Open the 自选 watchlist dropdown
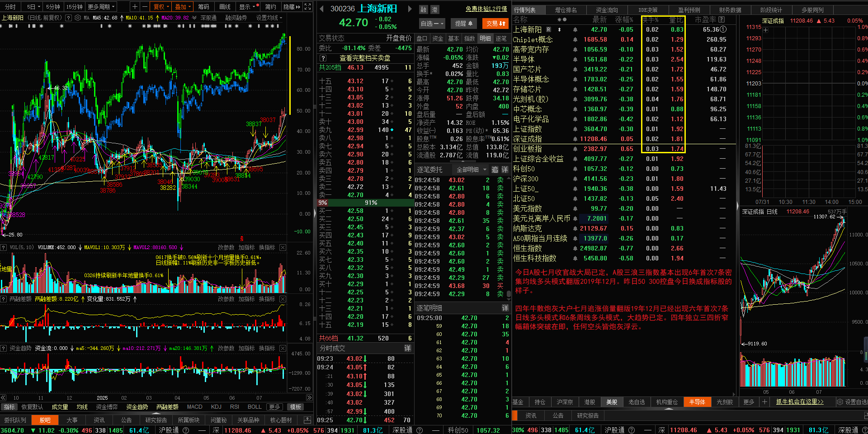 click(x=432, y=24)
